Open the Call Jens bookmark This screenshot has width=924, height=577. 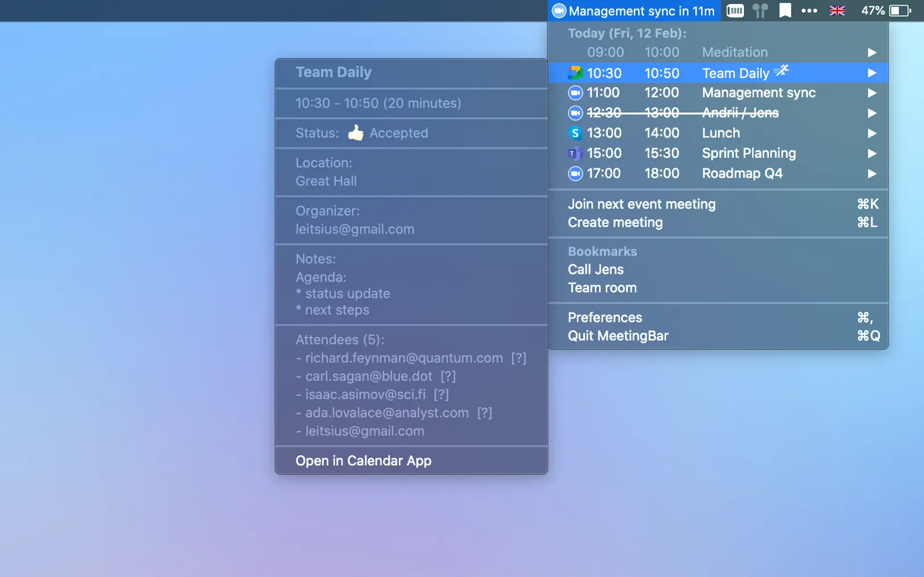pyautogui.click(x=596, y=269)
